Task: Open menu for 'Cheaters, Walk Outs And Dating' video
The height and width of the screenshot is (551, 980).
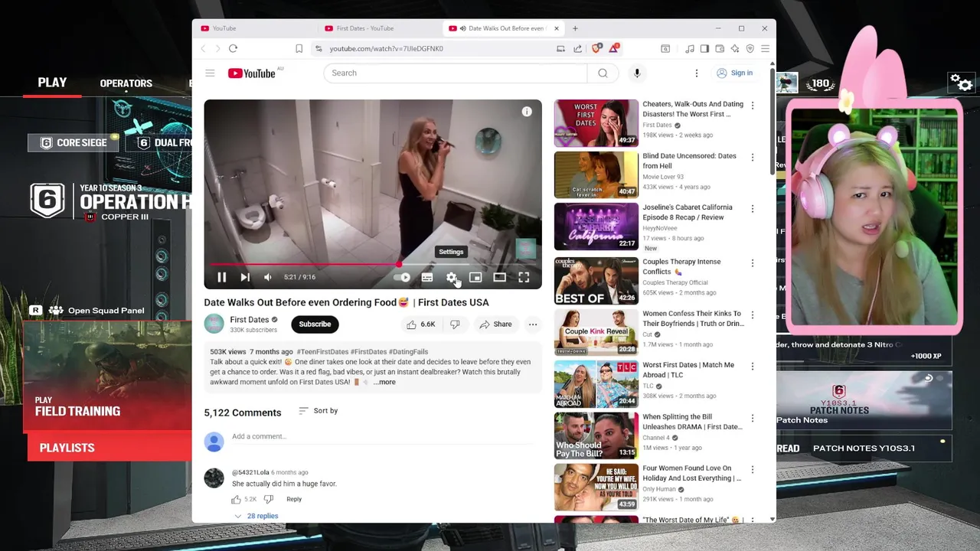Action: tap(752, 106)
